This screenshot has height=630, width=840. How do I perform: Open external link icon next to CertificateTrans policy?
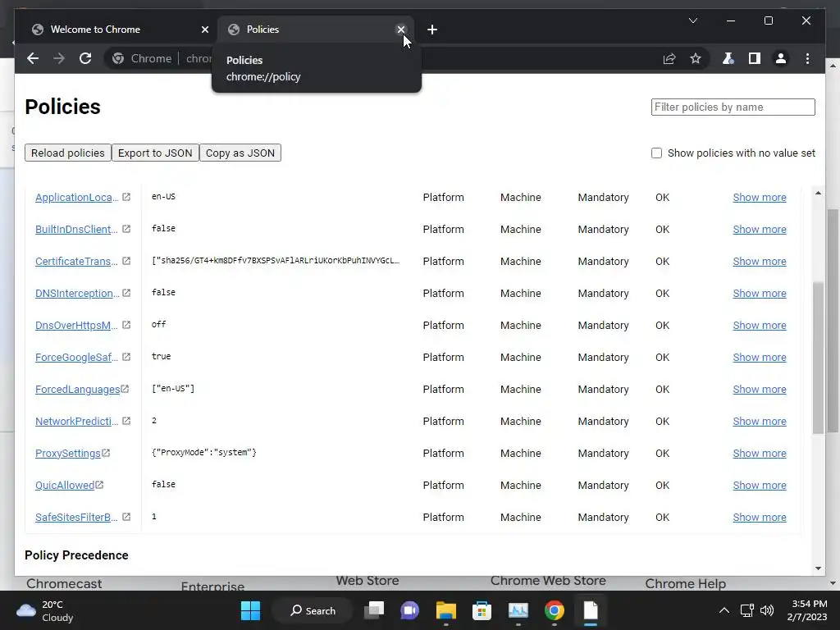[x=126, y=261]
